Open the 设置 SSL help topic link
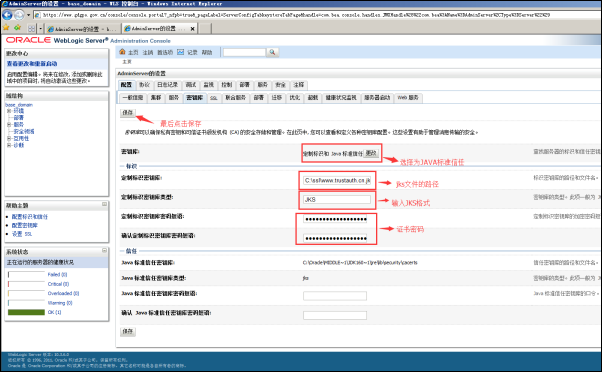This screenshot has width=602, height=372. (22, 234)
